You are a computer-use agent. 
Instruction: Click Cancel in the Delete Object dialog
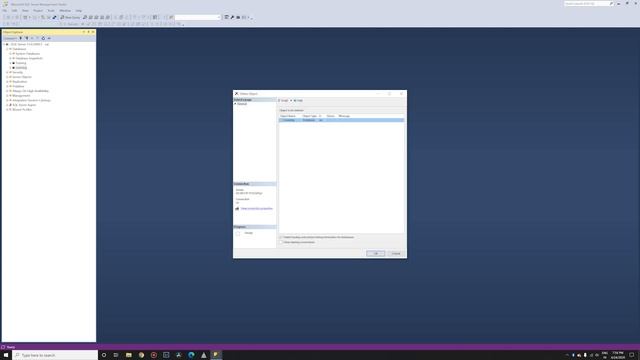click(x=396, y=253)
